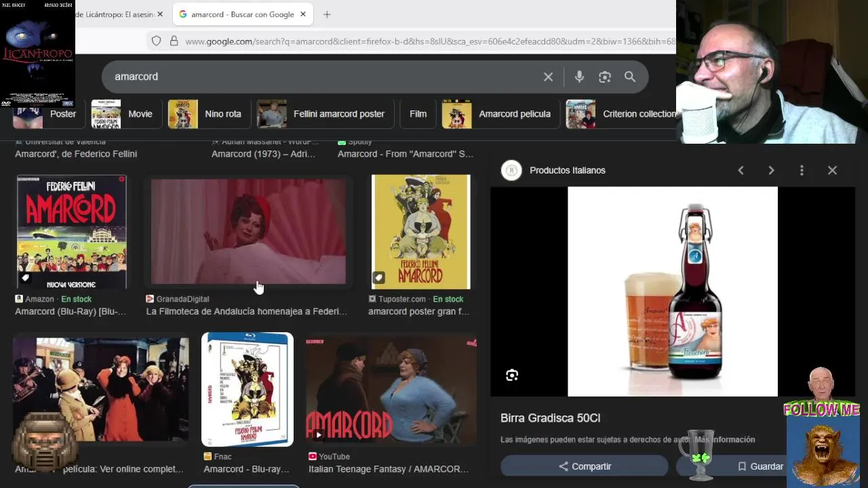Click the YouTube source label
Viewport: 868px width, 488px height.
click(x=334, y=457)
